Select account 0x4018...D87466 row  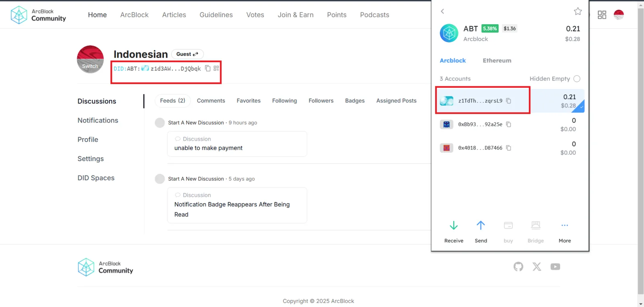(x=510, y=148)
